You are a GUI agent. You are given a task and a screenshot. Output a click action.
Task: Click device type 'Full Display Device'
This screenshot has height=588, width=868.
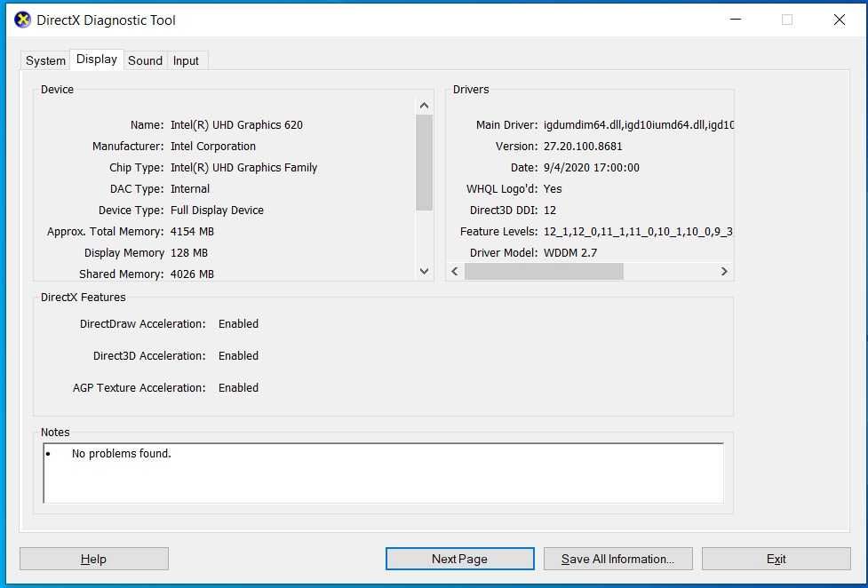(217, 211)
